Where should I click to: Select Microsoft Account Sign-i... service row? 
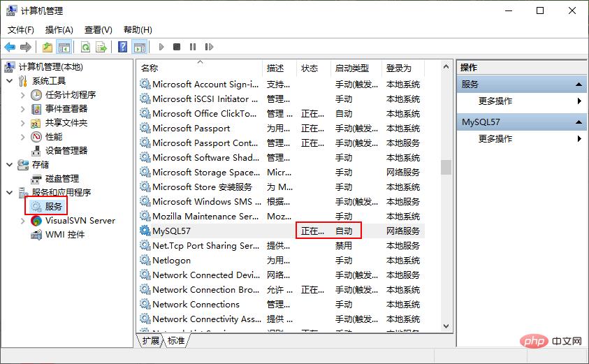282,84
